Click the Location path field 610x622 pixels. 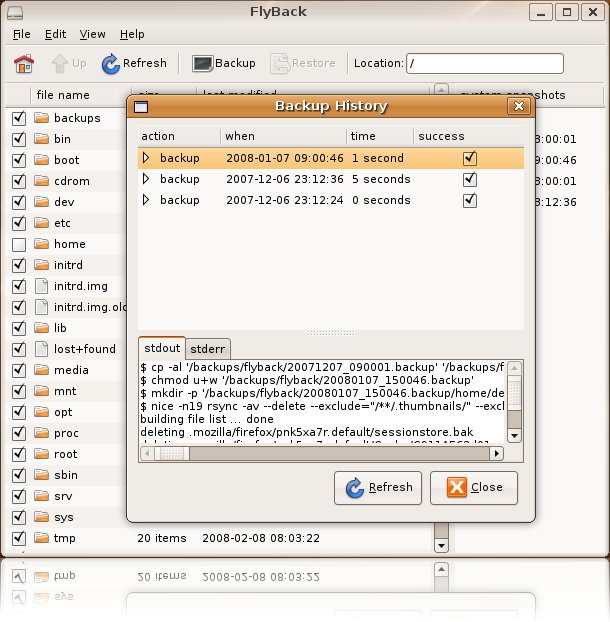pos(485,63)
